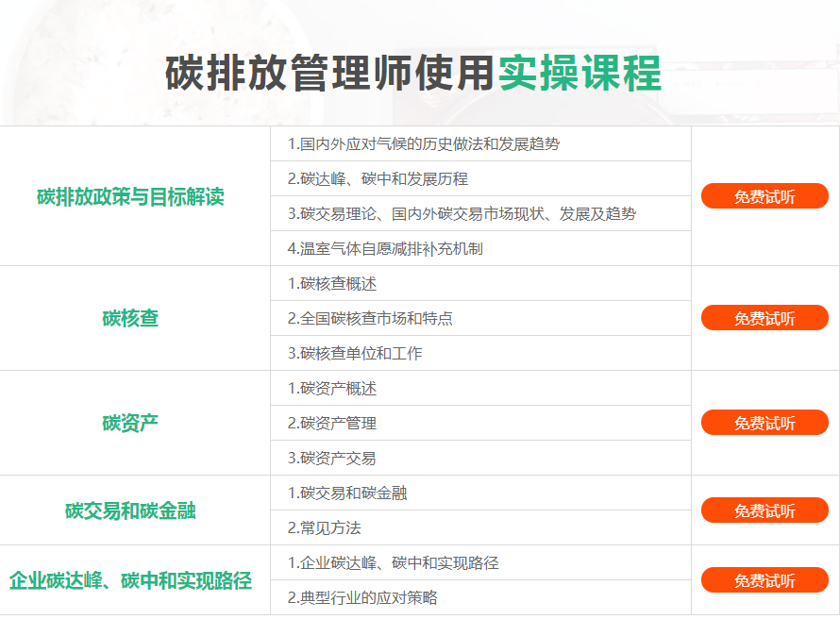
Task: Click 免费试听 for 企业碳达峰、碳中和实现路径
Action: click(764, 580)
